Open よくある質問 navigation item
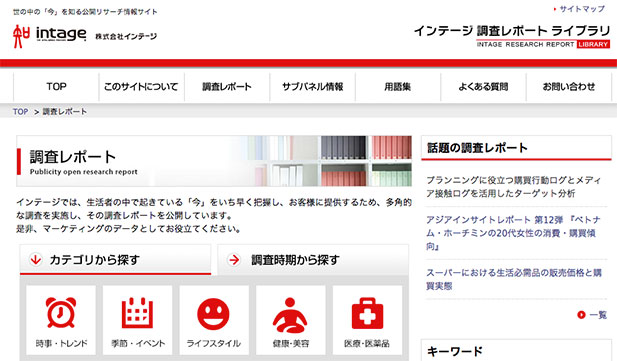This screenshot has height=361, width=617. tap(483, 87)
